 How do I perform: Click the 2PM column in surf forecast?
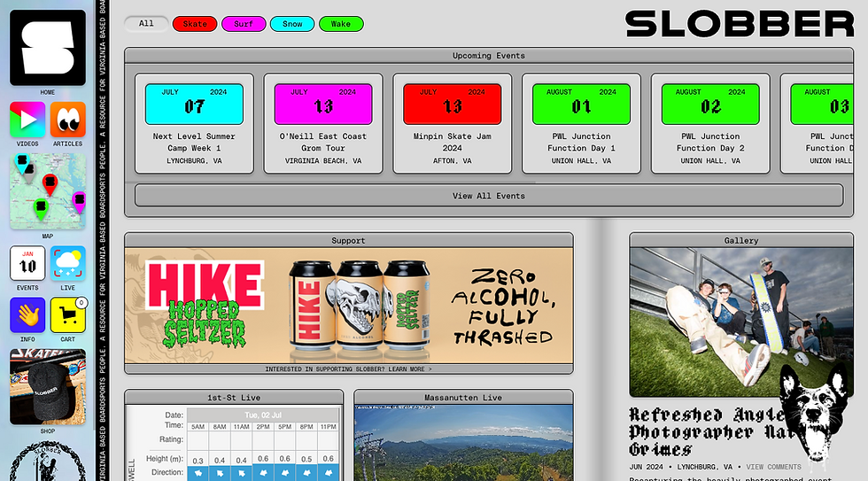263,427
